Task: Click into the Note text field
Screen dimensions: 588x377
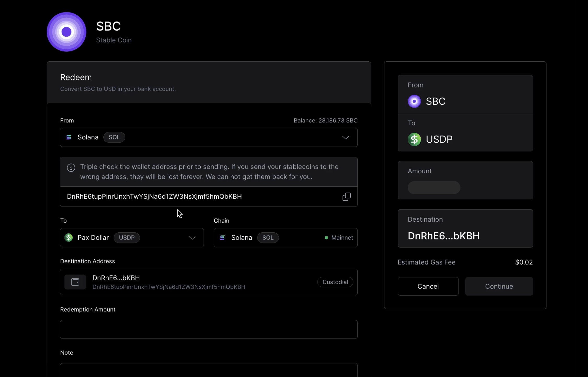Action: coord(209,370)
